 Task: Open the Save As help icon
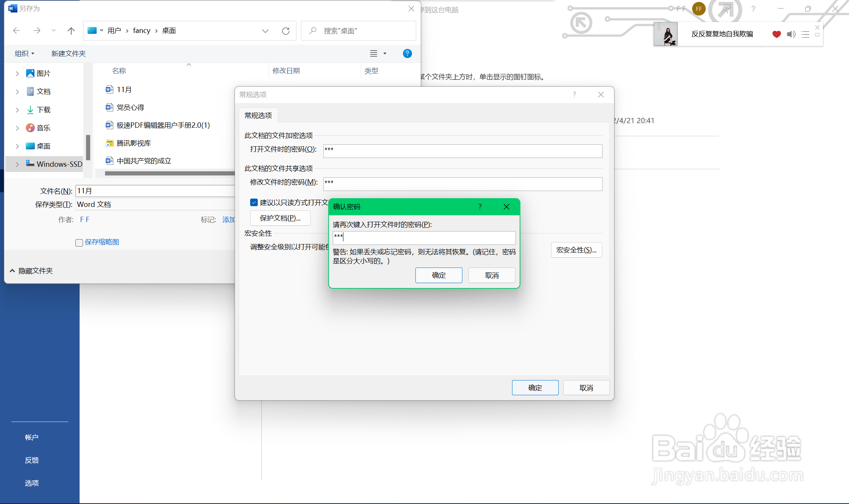coord(407,53)
